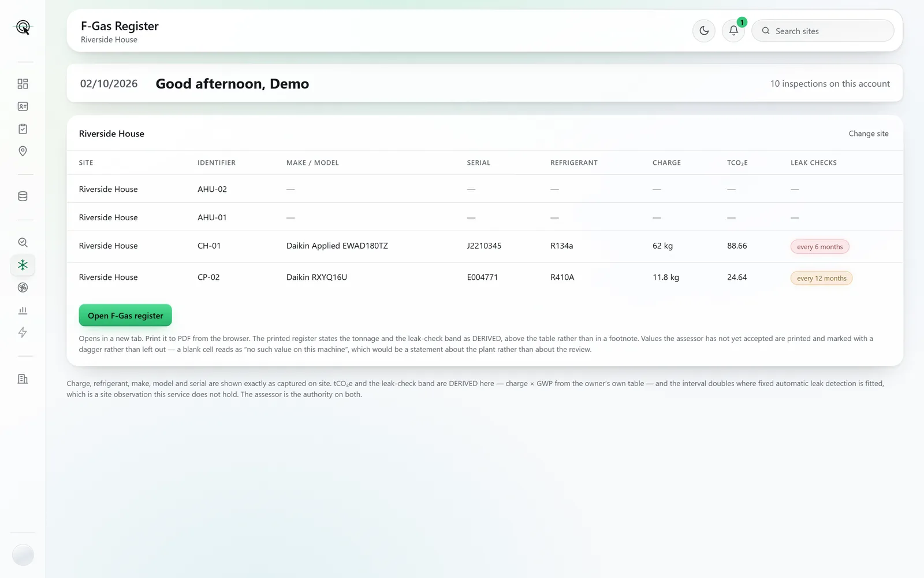Open the bar chart icon in sidebar
924x578 pixels.
point(23,310)
